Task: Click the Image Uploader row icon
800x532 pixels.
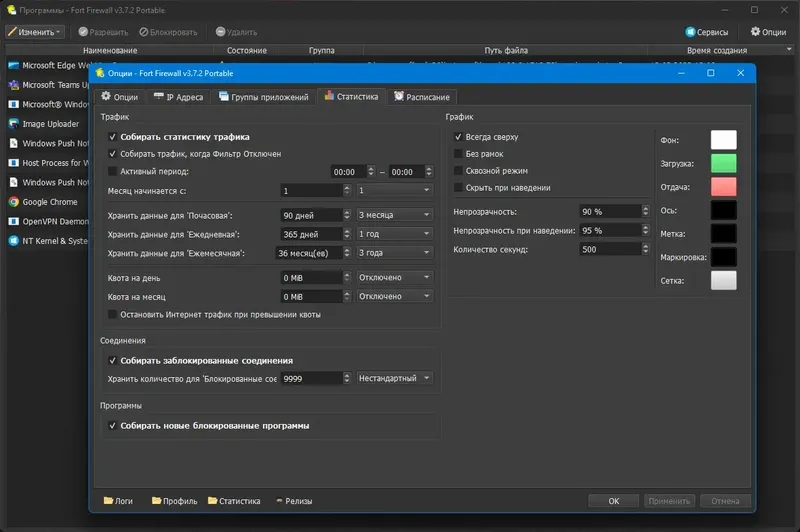Action: 14,124
